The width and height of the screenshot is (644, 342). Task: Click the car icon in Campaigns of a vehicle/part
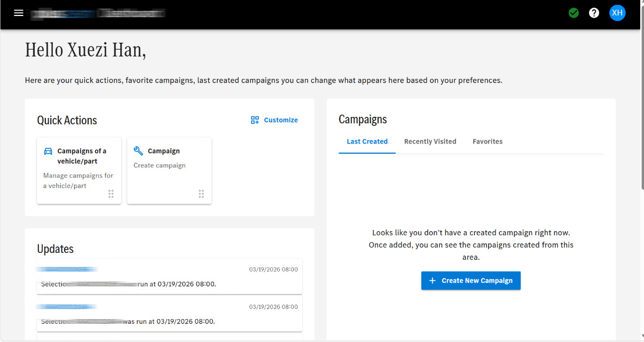pyautogui.click(x=48, y=151)
